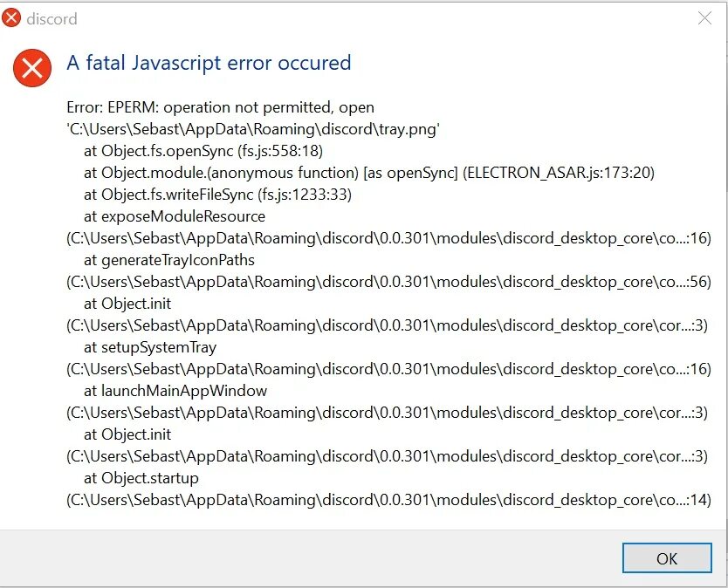Select the EPERM operation not permitted line

click(220, 107)
